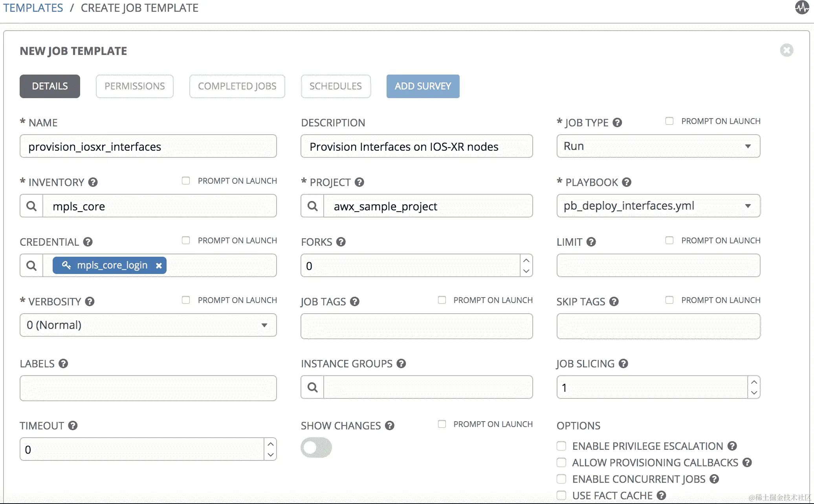The height and width of the screenshot is (504, 814).
Task: Go to Templates breadcrumb link
Action: [33, 8]
